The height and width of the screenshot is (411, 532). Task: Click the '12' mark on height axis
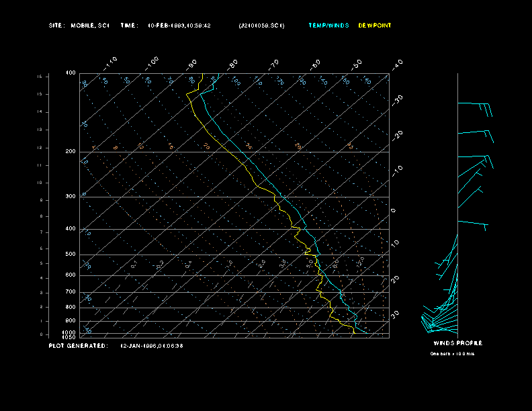point(40,148)
